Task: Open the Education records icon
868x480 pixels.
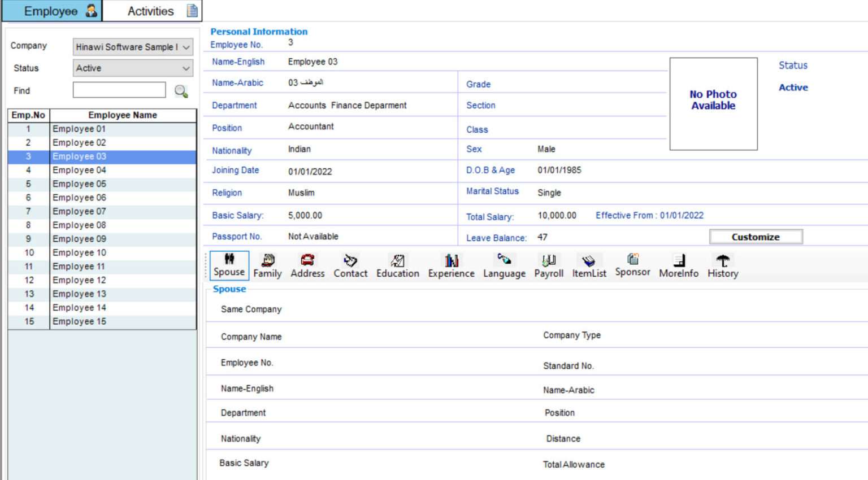Action: click(x=398, y=261)
